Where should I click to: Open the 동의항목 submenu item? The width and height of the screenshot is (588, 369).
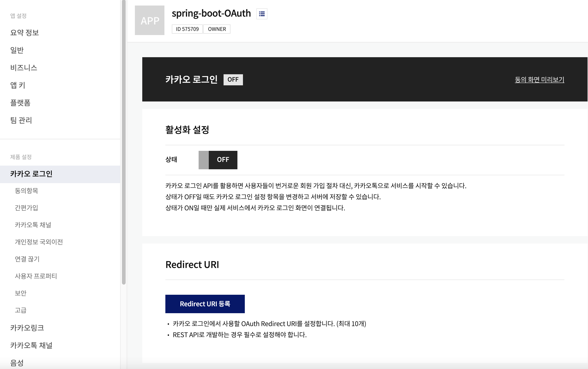[x=26, y=191]
